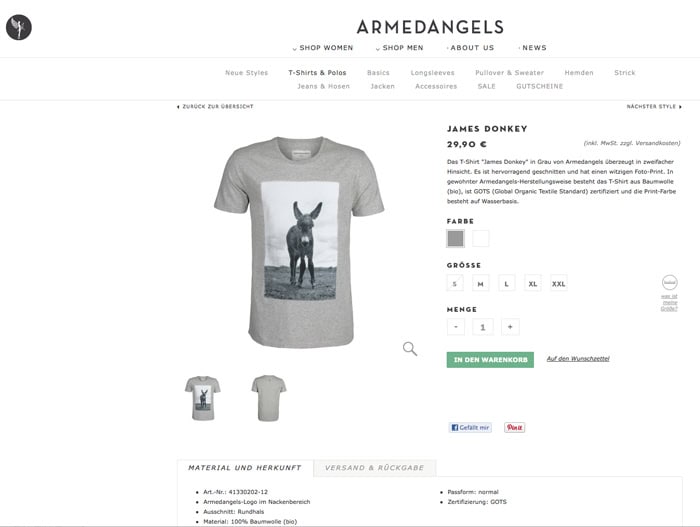This screenshot has width=700, height=527.
Task: Expand the About Us menu
Action: point(471,48)
